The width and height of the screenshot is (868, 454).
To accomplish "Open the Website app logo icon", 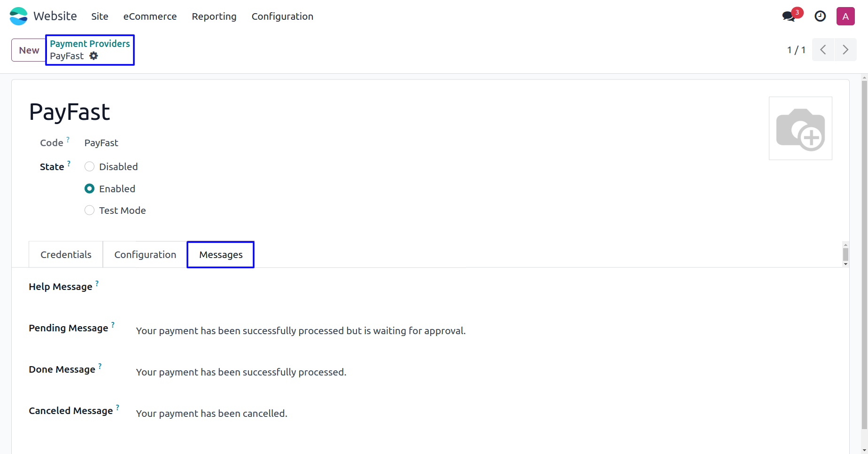I will (19, 16).
